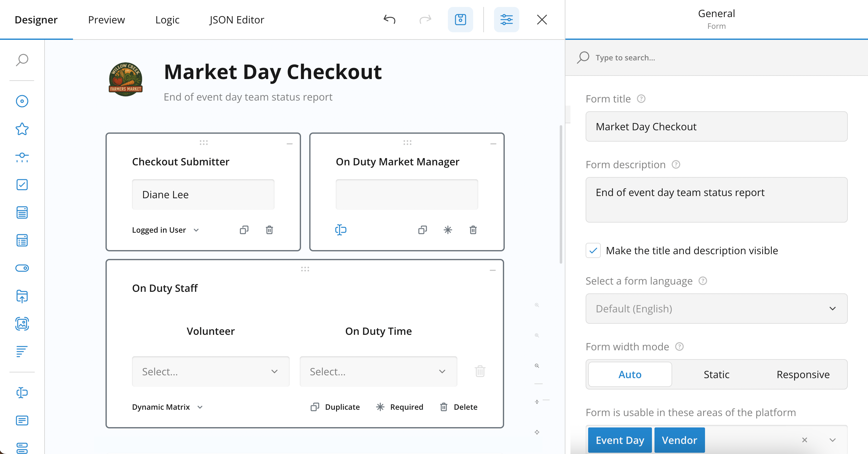Image resolution: width=868 pixels, height=454 pixels.
Task: Delete the Checkout Submitter question
Action: [x=269, y=230]
